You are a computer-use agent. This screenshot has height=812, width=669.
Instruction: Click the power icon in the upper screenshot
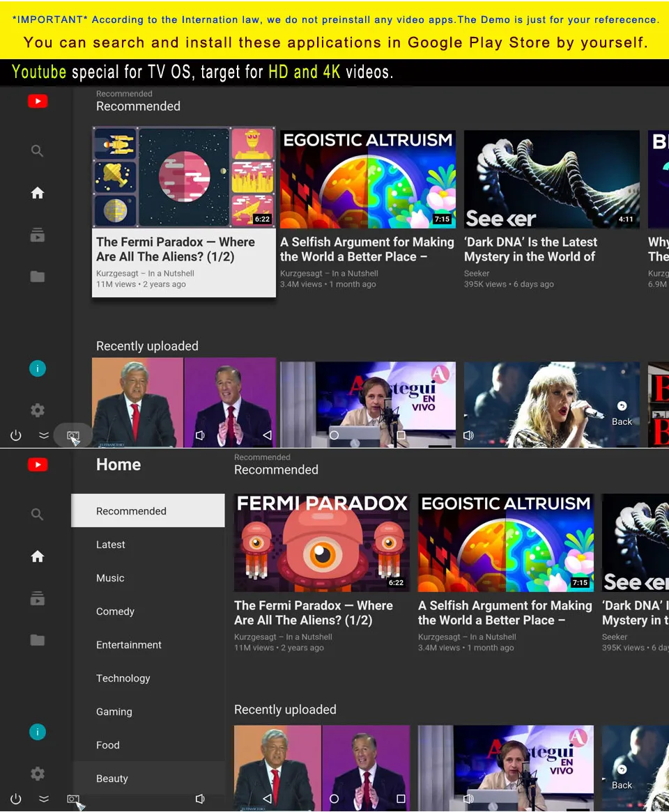(16, 435)
